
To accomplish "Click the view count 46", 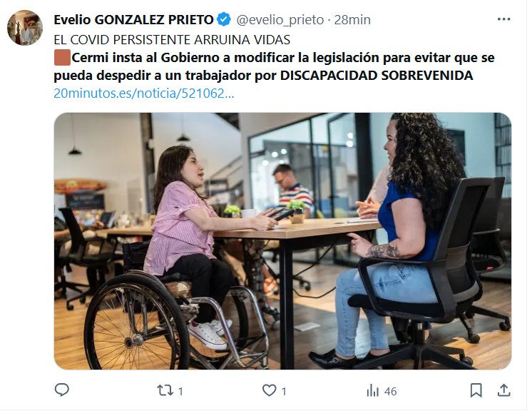I will click(391, 391).
